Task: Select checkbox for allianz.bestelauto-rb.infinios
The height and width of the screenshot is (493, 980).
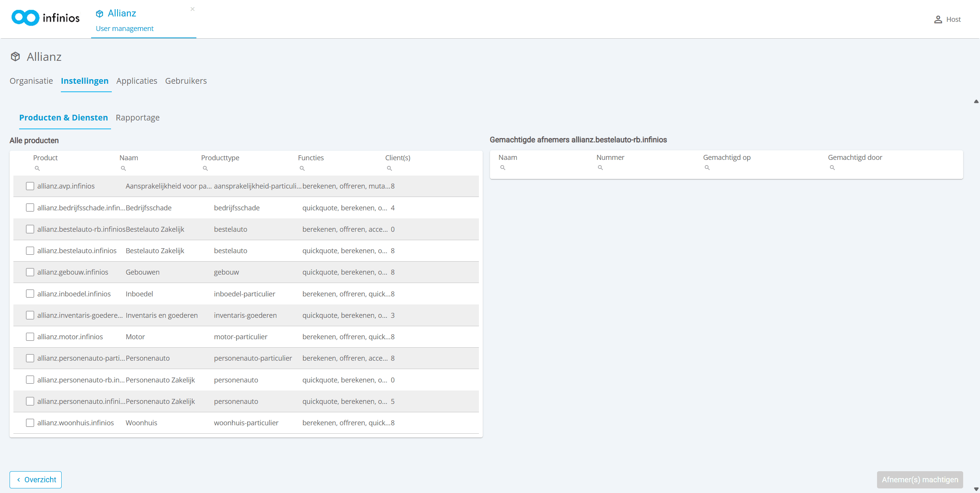Action: click(30, 229)
